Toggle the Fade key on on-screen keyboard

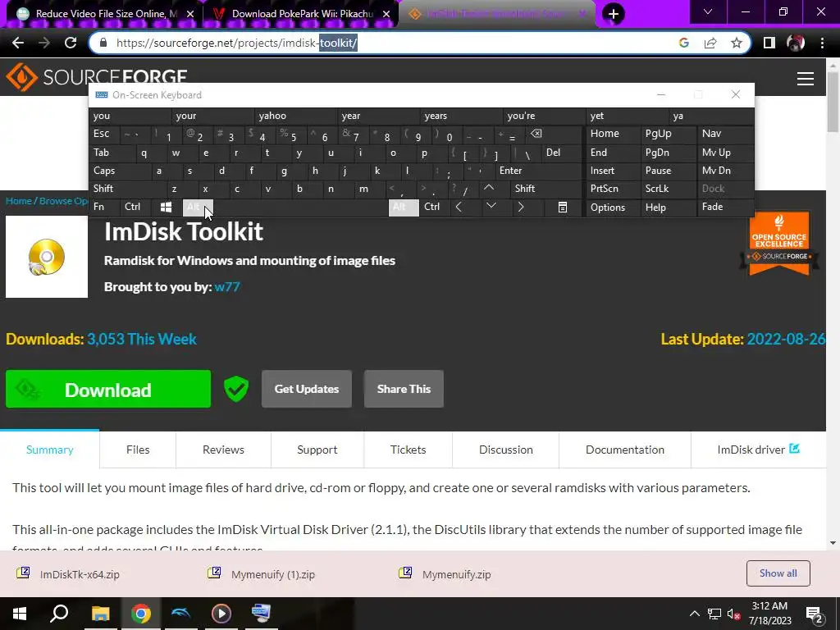click(725, 207)
